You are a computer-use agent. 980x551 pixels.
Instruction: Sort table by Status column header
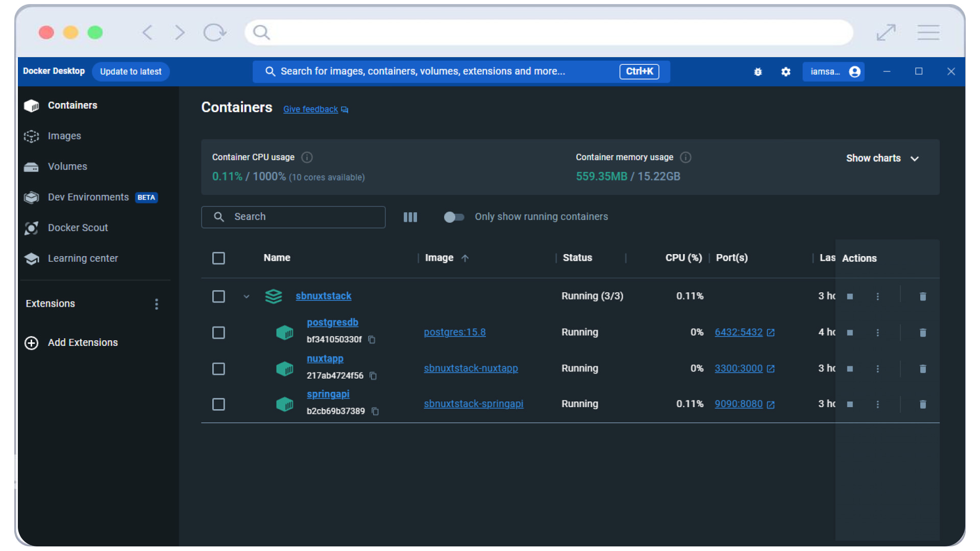click(577, 258)
